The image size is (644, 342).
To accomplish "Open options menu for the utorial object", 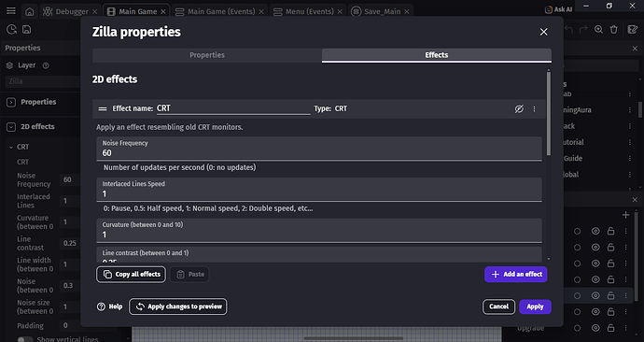I will [630, 142].
